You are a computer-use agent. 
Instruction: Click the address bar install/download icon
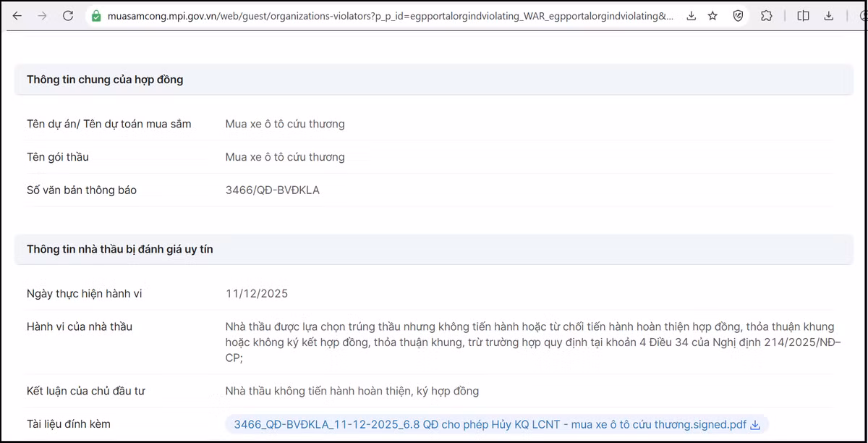[x=692, y=16]
